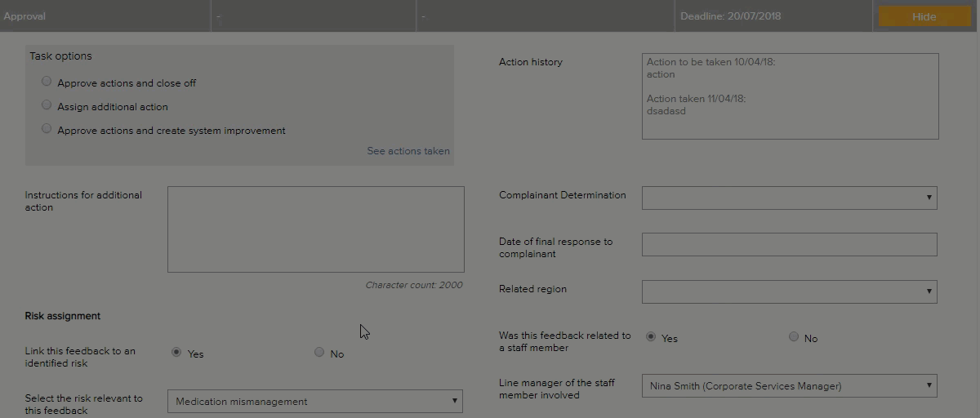This screenshot has width=980, height=418.
Task: Select Yes for link feedback to identified risk
Action: pyautogui.click(x=176, y=353)
